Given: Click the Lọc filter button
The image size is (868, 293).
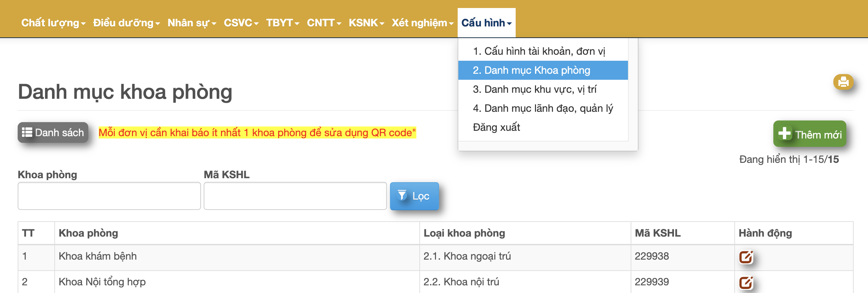Looking at the screenshot, I should tap(414, 196).
